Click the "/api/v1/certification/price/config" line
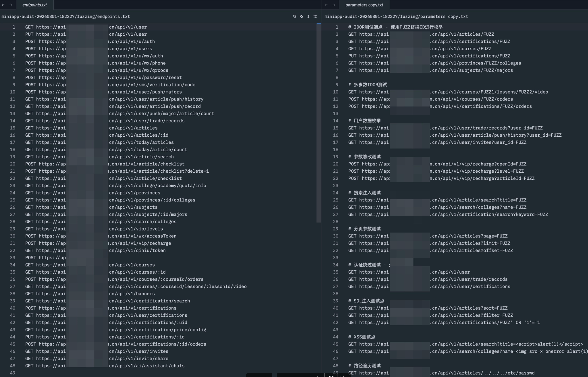The image size is (588, 377). pyautogui.click(x=116, y=330)
